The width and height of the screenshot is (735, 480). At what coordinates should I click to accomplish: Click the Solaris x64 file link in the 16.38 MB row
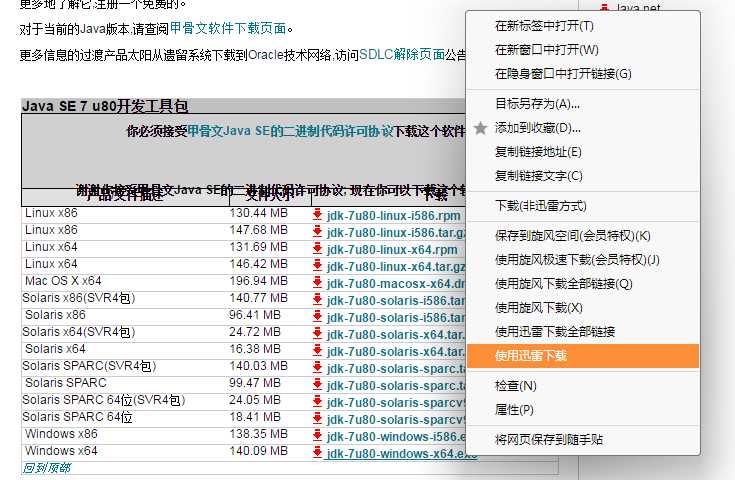point(396,352)
